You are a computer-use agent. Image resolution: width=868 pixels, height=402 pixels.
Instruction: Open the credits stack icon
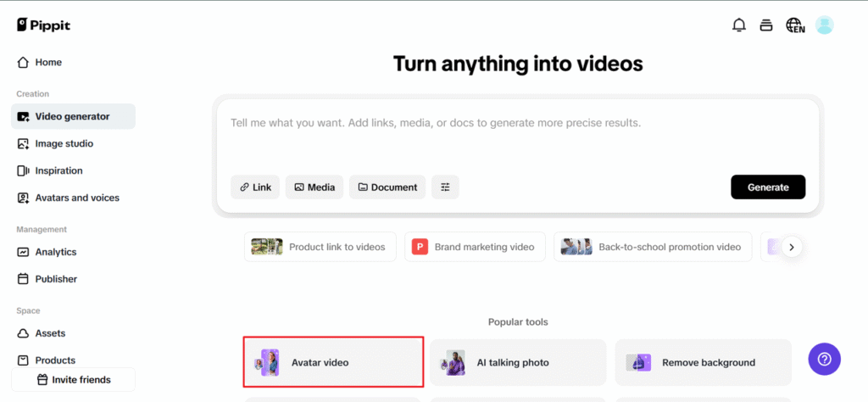[766, 25]
